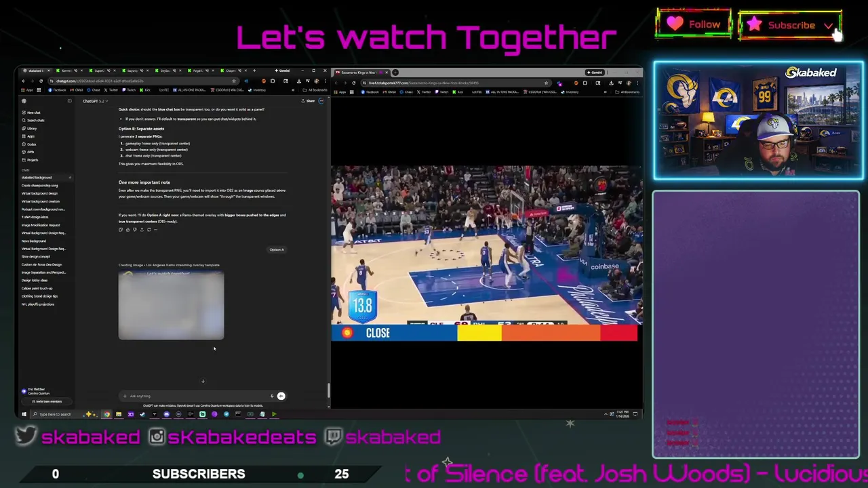Open the 'Design lobby ideas' chat
Screen dimensions: 868x488
[35, 280]
